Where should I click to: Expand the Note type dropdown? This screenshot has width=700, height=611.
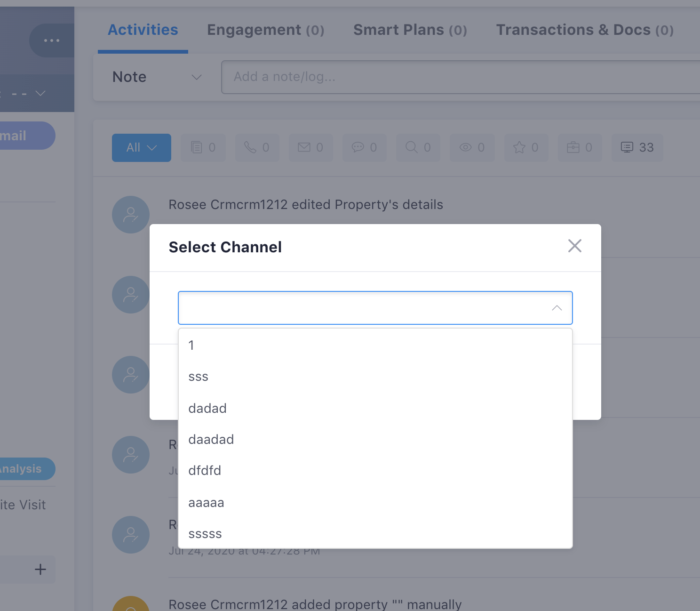(157, 77)
